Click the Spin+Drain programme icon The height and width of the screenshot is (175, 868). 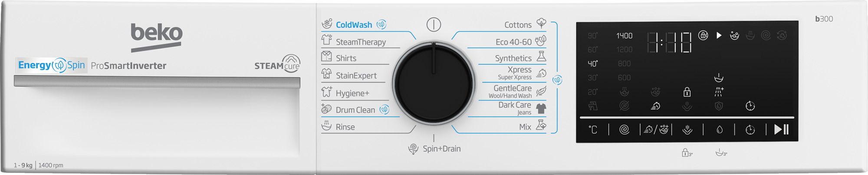point(413,149)
